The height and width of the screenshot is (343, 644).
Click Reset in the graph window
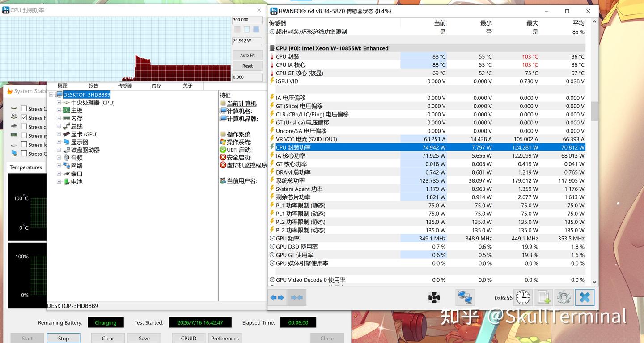(x=247, y=66)
